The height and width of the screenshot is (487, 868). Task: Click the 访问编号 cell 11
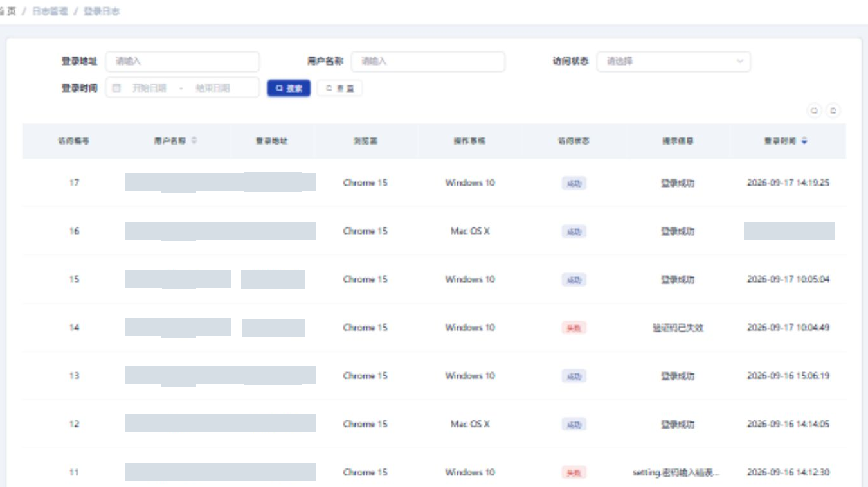pos(74,472)
